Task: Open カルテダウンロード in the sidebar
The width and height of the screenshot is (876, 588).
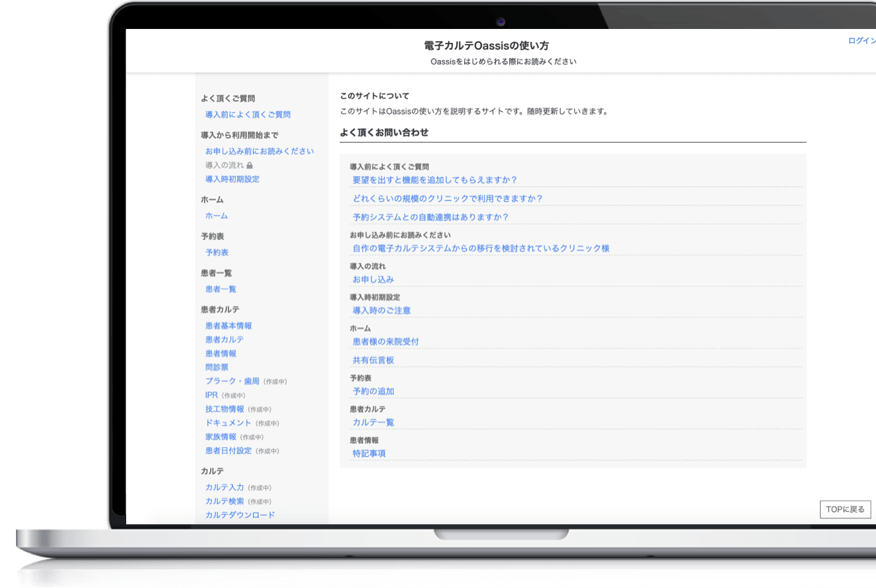Action: pyautogui.click(x=240, y=515)
